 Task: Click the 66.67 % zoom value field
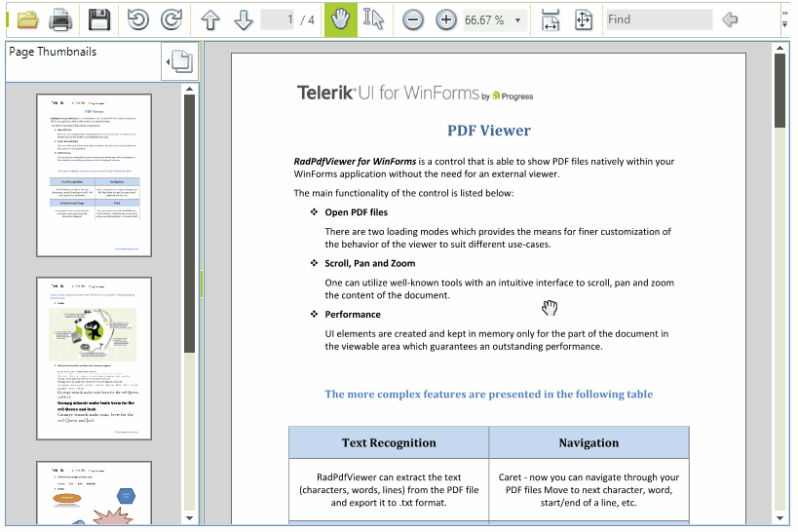484,20
